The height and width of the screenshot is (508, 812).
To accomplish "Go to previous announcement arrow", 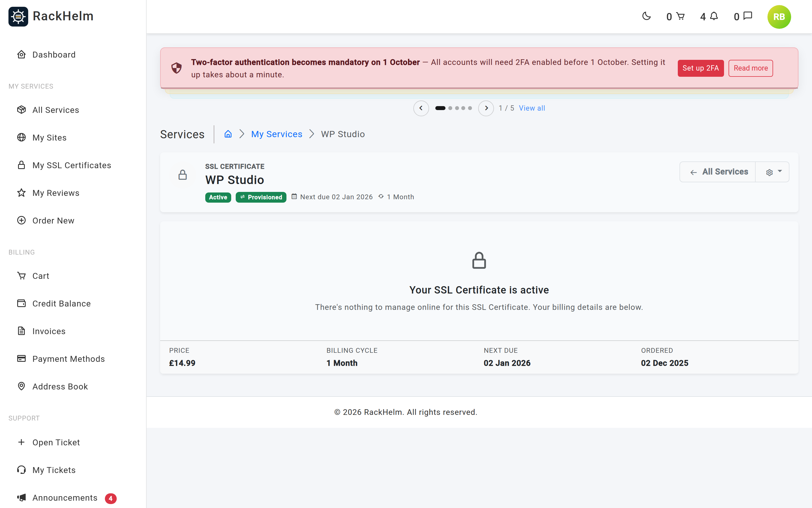I will tap(421, 108).
